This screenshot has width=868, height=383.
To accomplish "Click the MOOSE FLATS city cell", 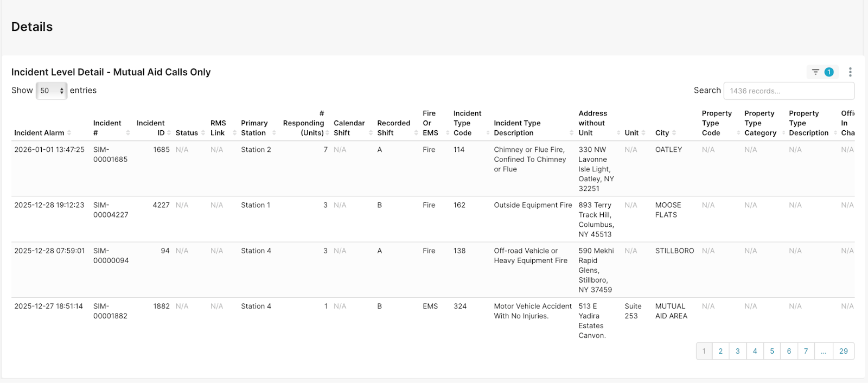I will (x=668, y=210).
